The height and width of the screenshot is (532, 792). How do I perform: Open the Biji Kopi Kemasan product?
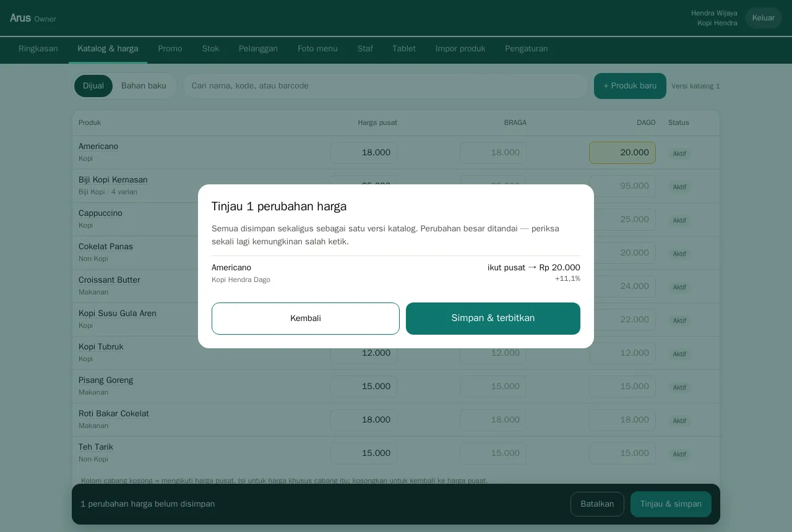click(113, 180)
